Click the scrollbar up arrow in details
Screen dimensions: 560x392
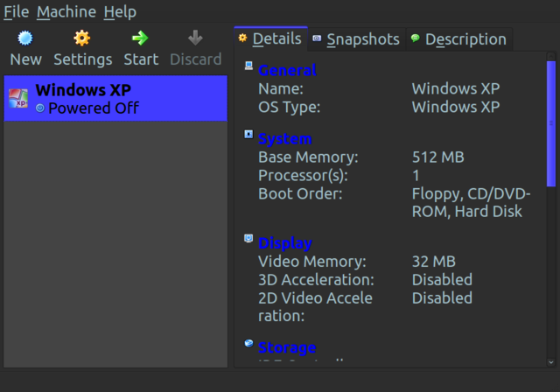pos(551,56)
